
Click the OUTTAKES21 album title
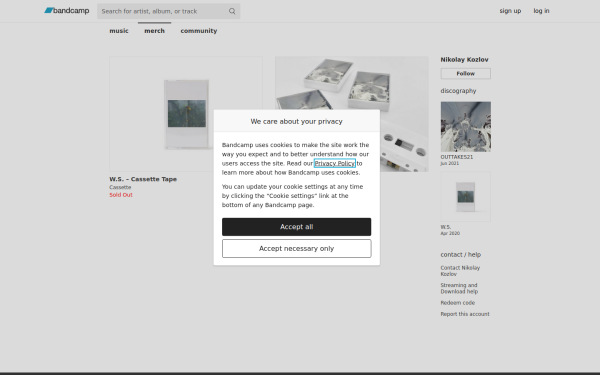tap(457, 157)
